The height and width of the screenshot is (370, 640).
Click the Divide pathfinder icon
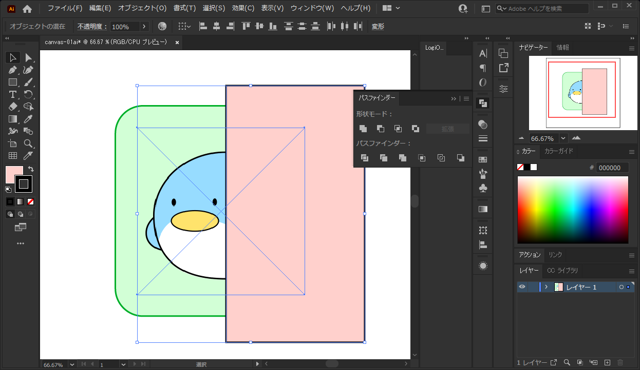(364, 158)
